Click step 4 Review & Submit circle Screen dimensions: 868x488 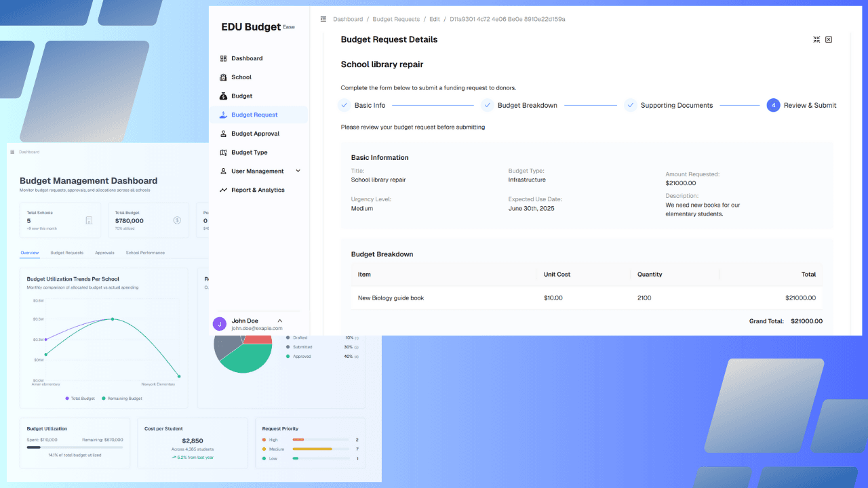coord(773,105)
